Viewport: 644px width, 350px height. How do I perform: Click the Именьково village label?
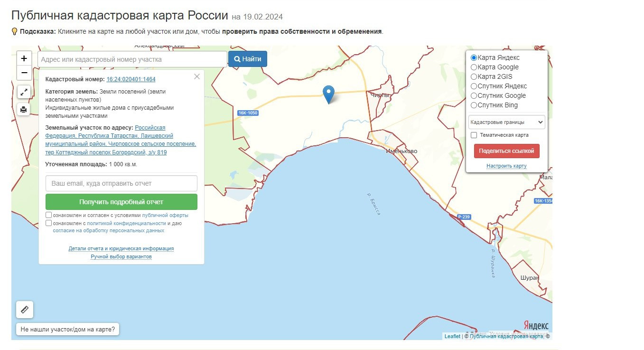pos(402,151)
